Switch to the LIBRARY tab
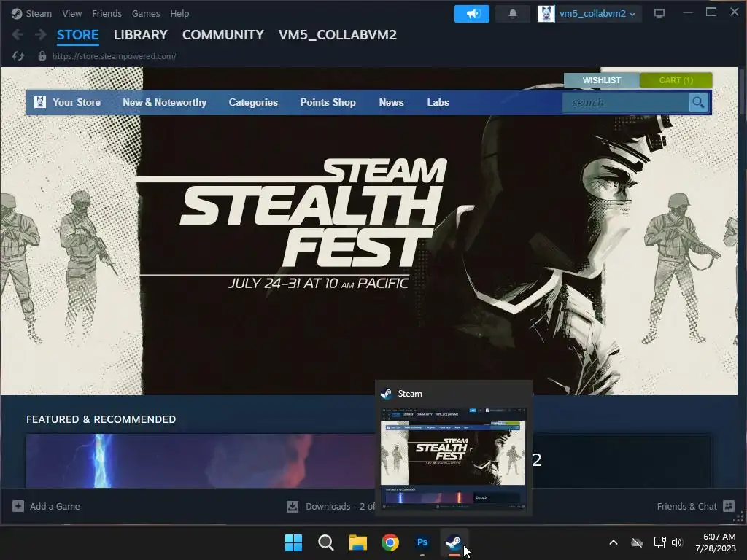Image resolution: width=747 pixels, height=560 pixels. (141, 35)
